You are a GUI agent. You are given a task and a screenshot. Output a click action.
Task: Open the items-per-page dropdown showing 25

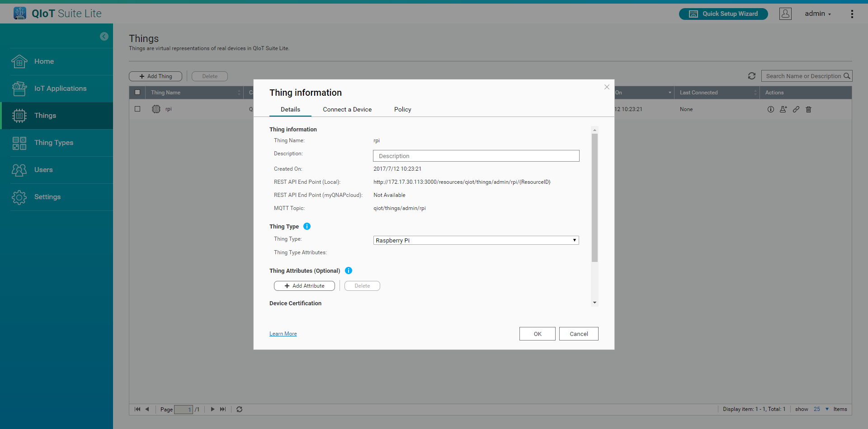coord(821,409)
